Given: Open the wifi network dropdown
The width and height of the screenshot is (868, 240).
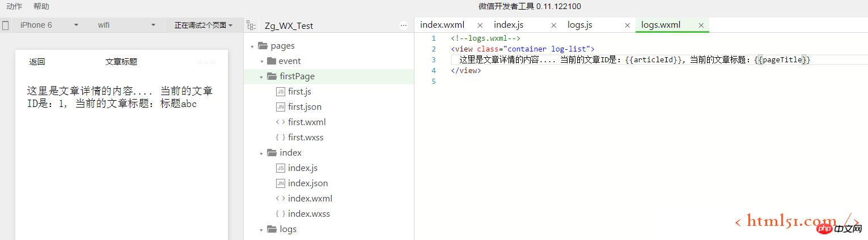Looking at the screenshot, I should coord(126,25).
